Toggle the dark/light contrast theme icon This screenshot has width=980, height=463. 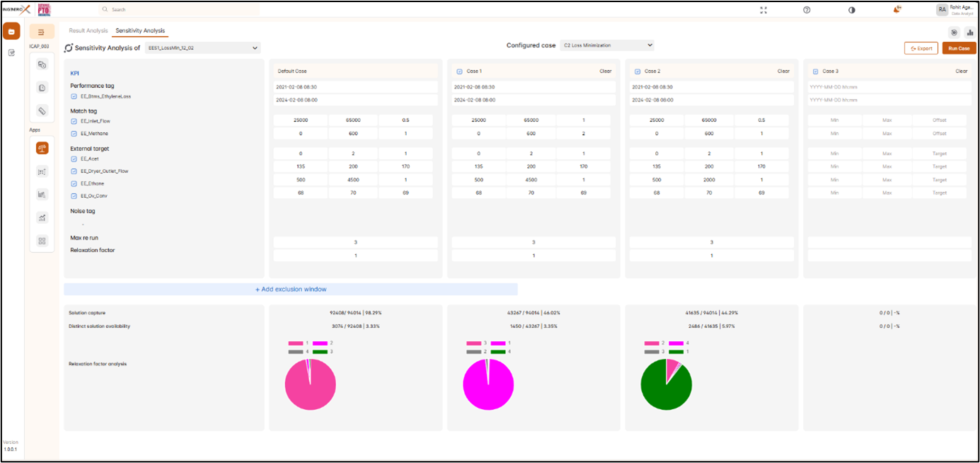[851, 10]
